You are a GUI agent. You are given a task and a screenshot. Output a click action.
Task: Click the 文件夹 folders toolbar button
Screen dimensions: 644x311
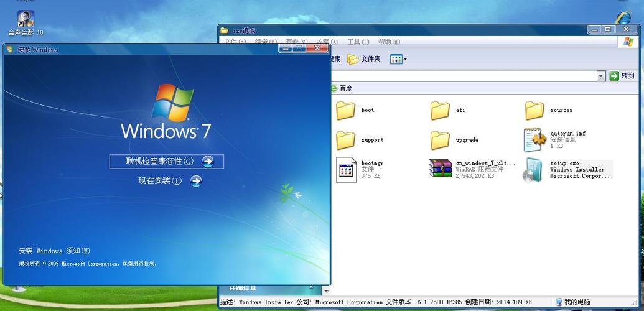(x=364, y=59)
